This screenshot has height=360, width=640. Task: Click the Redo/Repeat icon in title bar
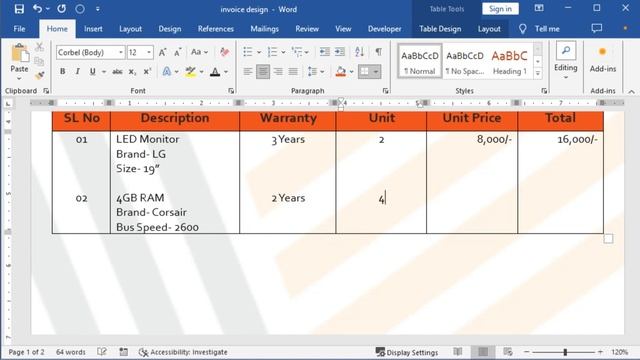point(62,9)
